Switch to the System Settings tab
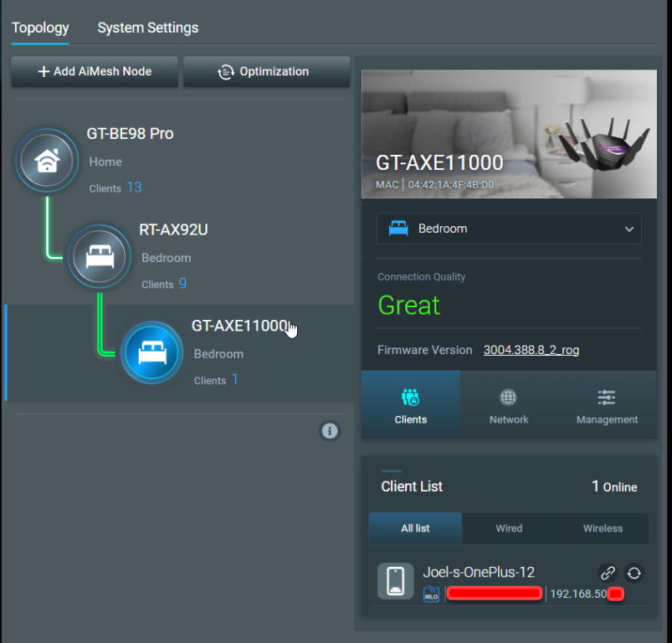672x643 pixels. pos(148,28)
